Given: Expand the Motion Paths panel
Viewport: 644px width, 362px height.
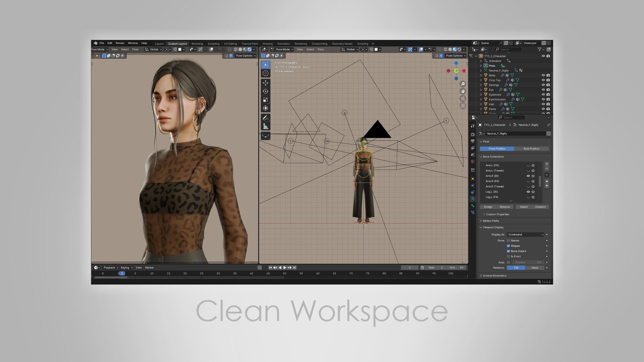Looking at the screenshot, I should pyautogui.click(x=490, y=221).
